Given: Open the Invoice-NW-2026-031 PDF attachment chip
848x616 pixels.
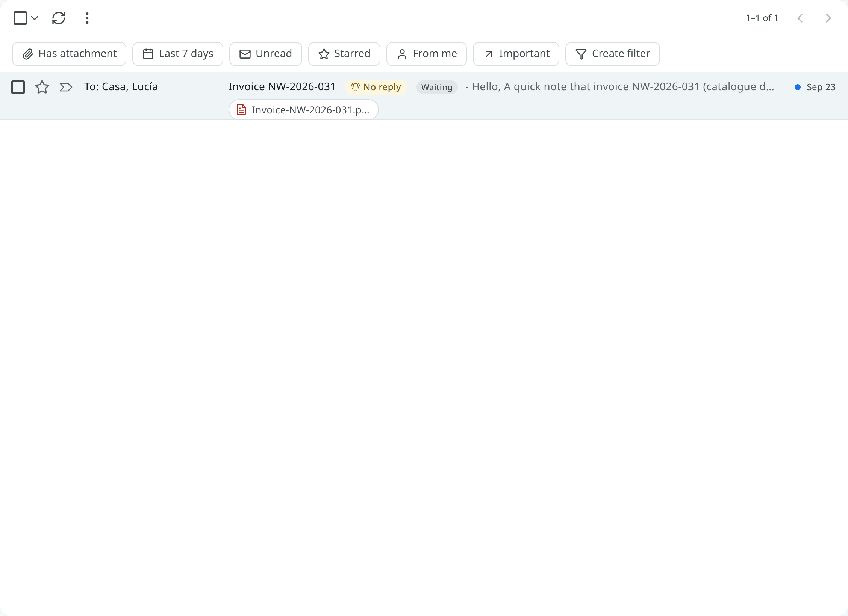Looking at the screenshot, I should [x=304, y=110].
